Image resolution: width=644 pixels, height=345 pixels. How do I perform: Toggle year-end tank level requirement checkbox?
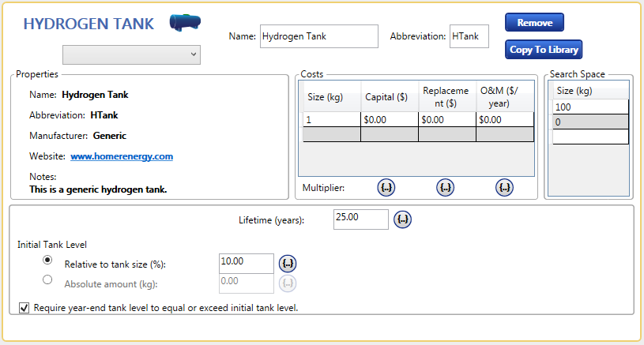pyautogui.click(x=24, y=307)
